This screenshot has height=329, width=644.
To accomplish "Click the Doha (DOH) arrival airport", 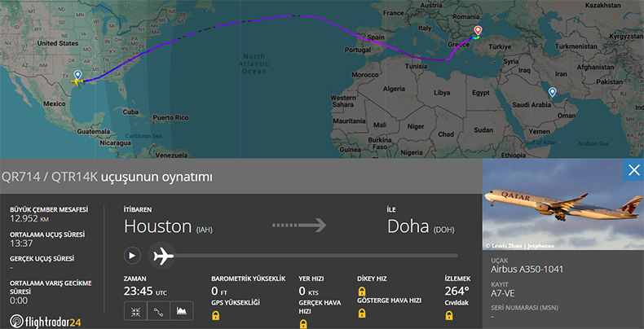I will point(419,226).
